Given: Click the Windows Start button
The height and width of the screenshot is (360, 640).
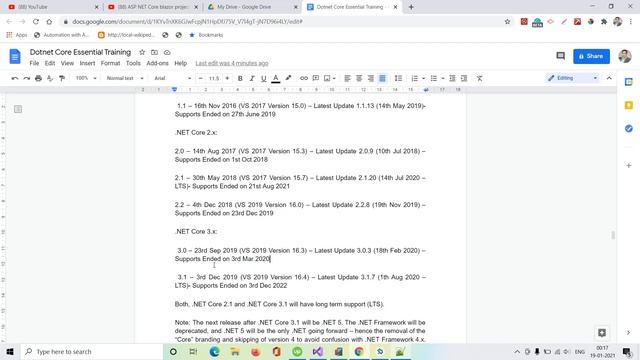Looking at the screenshot, I should pos(10,351).
